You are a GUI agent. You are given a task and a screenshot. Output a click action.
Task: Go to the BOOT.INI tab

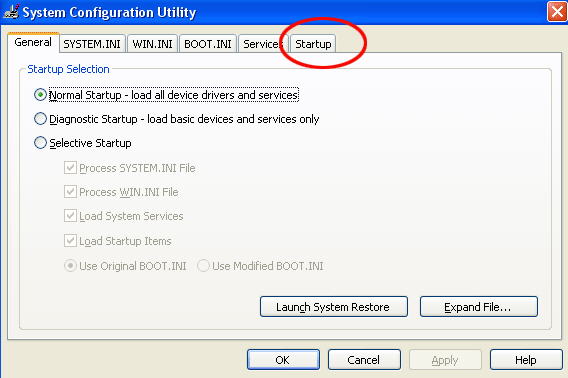click(x=208, y=44)
